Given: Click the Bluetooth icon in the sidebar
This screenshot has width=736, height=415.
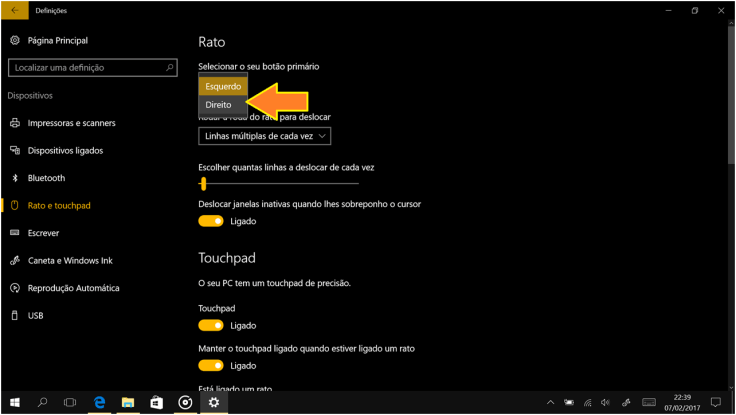Looking at the screenshot, I should [x=14, y=178].
